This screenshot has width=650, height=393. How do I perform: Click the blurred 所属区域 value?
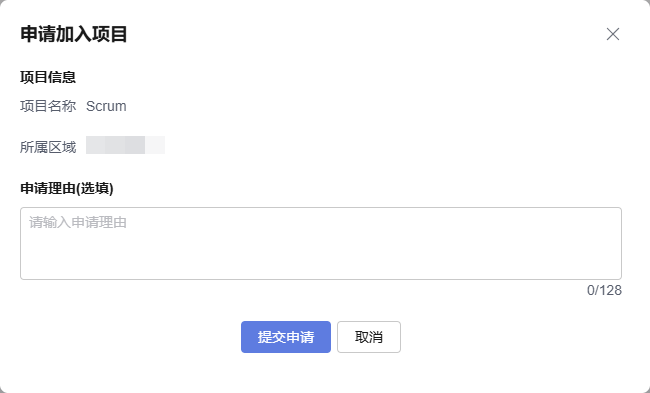point(125,145)
